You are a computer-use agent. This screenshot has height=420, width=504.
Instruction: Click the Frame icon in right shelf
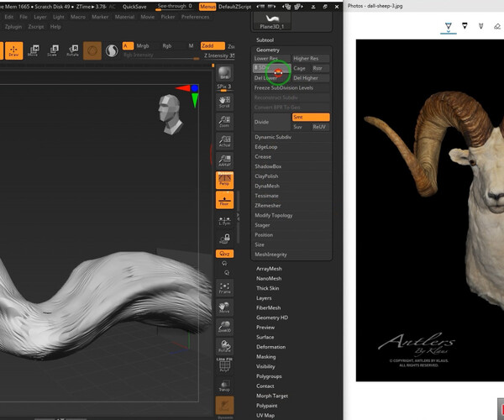click(224, 287)
